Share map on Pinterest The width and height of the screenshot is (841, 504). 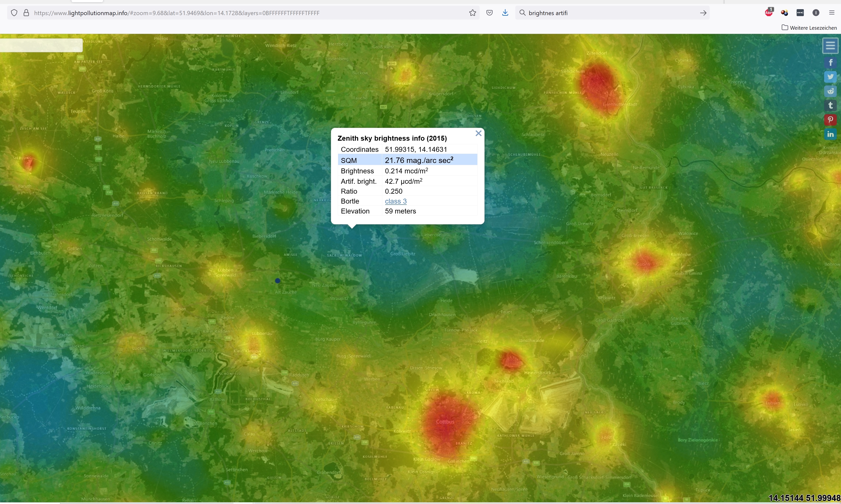[830, 120]
